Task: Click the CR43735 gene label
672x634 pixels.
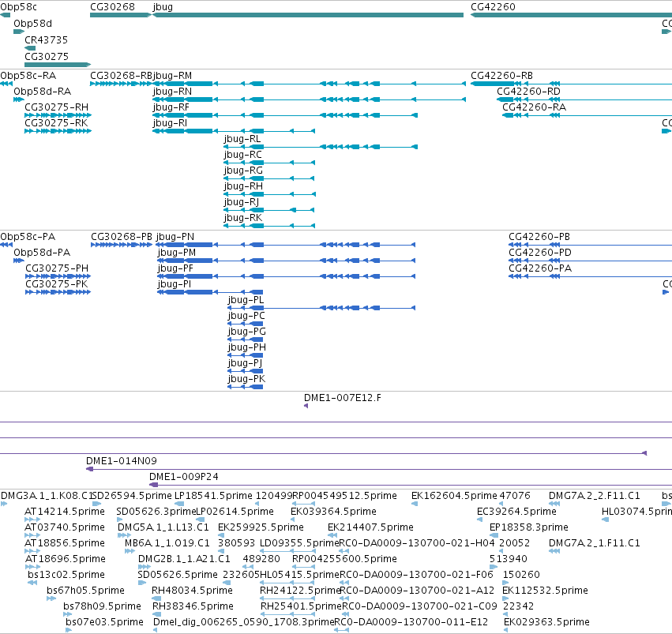Action: click(47, 39)
